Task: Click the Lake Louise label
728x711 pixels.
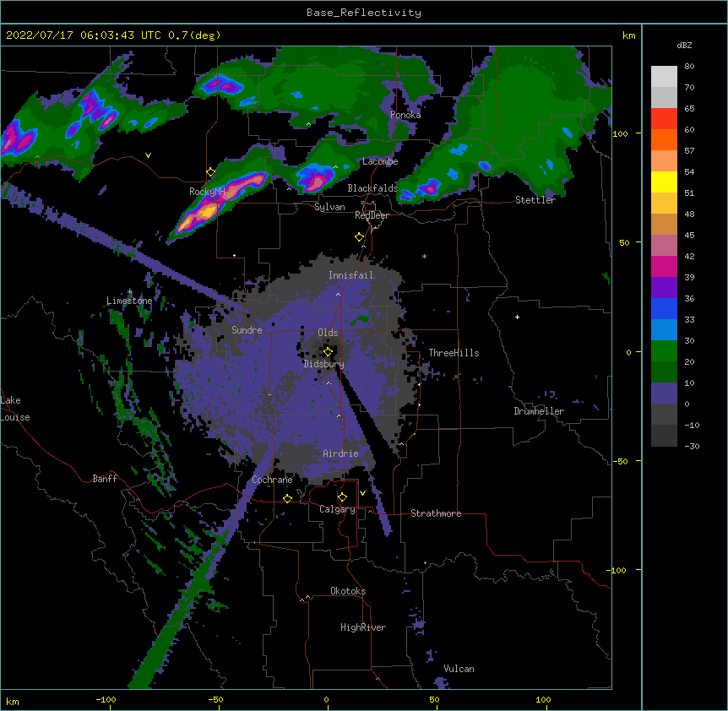Action: pos(15,409)
